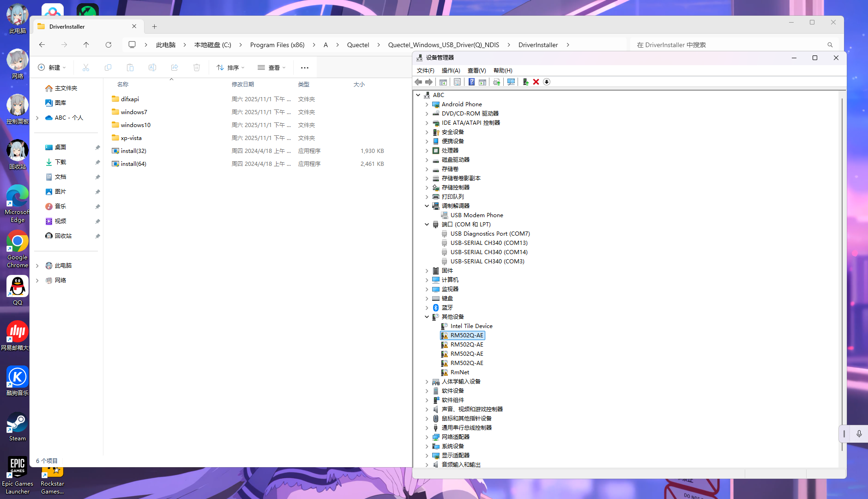Click the red X uninstall device icon

(x=536, y=82)
